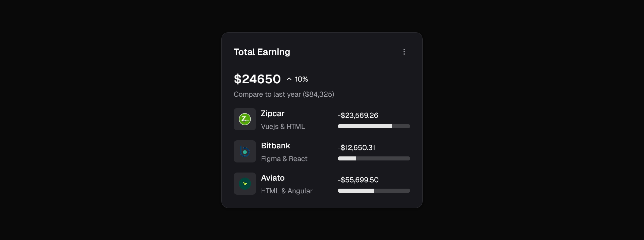Select the Bitbank company name
Image resolution: width=644 pixels, height=240 pixels.
(x=275, y=146)
